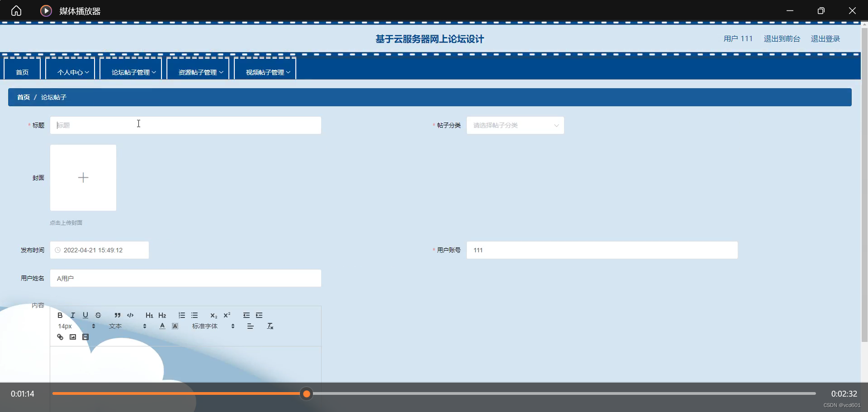
Task: Focus the 用户账号 input field
Action: click(x=602, y=250)
